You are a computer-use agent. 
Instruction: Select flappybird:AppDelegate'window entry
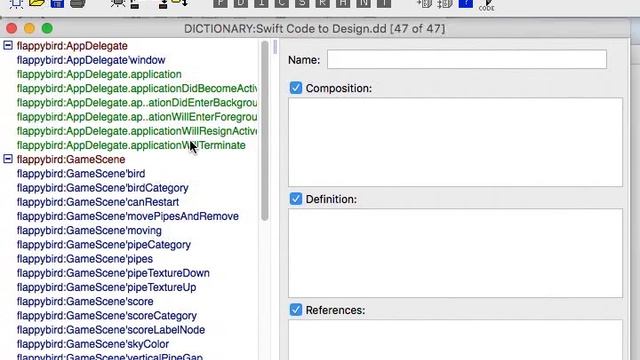[x=91, y=60]
